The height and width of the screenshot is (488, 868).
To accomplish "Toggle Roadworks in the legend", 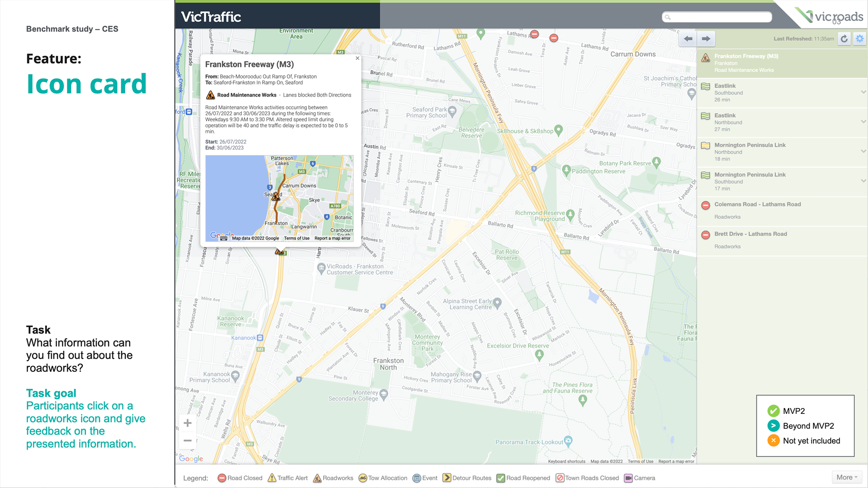I will (333, 478).
